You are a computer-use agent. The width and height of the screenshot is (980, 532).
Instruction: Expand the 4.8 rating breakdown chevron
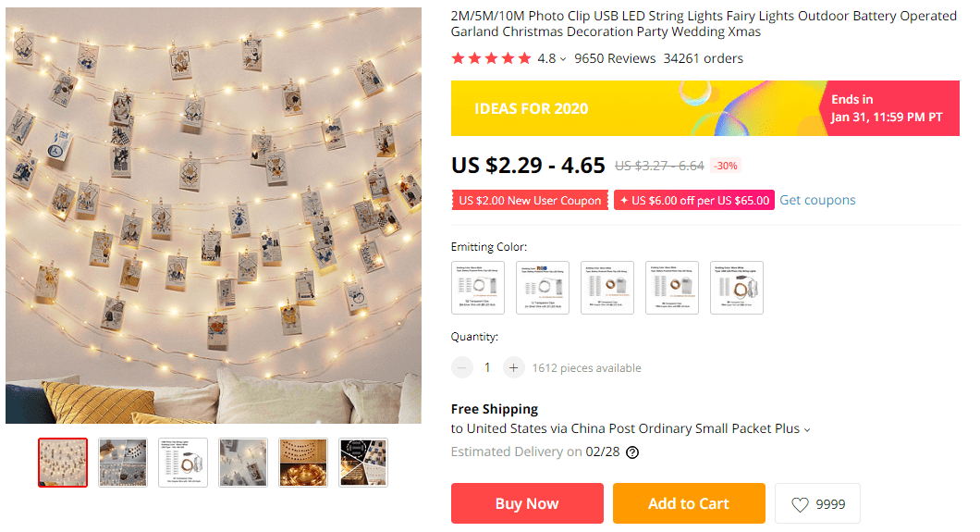coord(563,59)
